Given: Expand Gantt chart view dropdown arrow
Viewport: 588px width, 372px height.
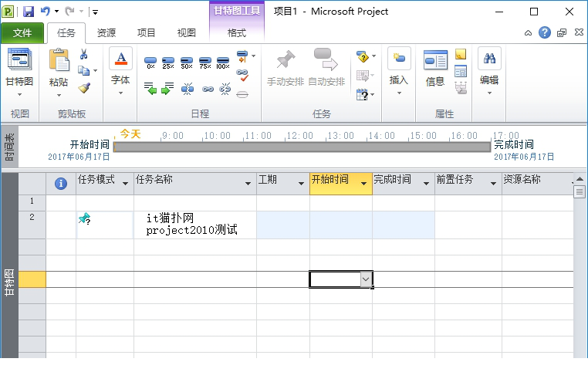Looking at the screenshot, I should point(19,94).
